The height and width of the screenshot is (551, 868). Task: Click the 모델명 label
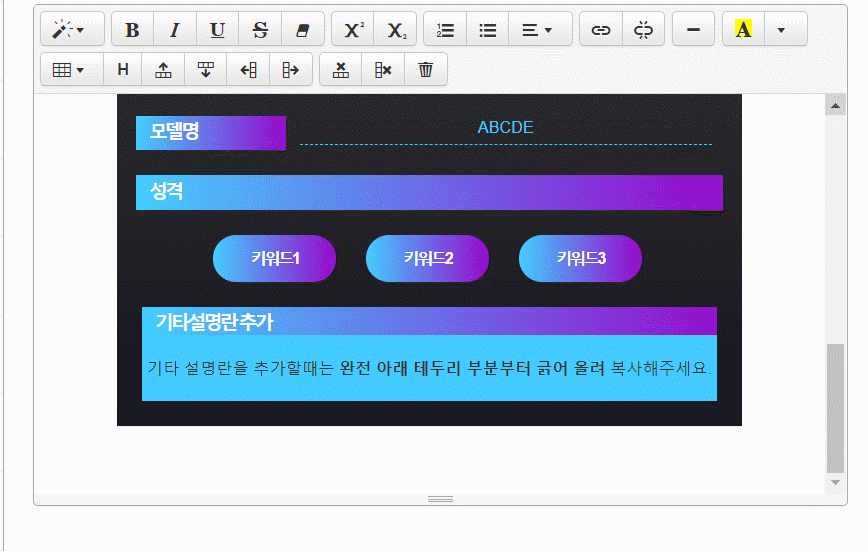pos(211,133)
